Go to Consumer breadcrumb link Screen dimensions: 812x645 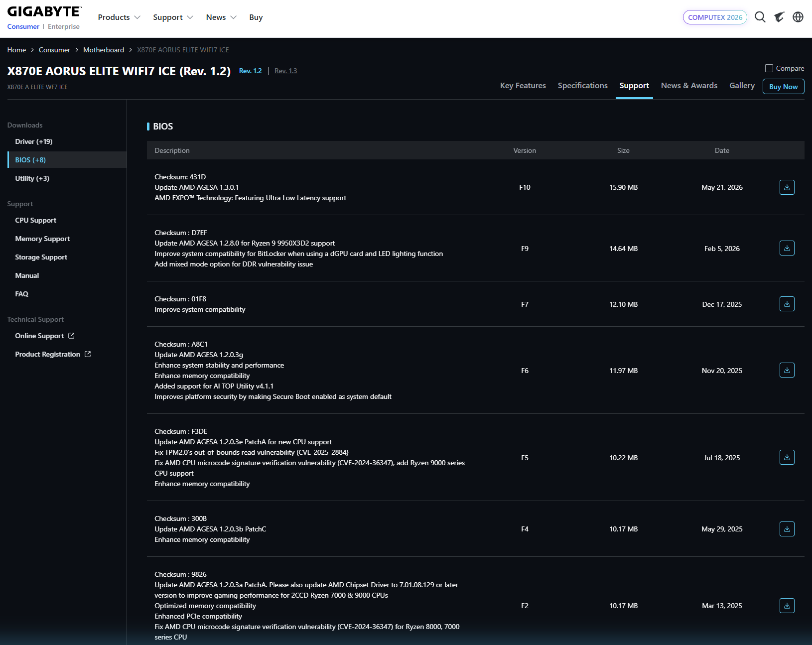coord(54,50)
